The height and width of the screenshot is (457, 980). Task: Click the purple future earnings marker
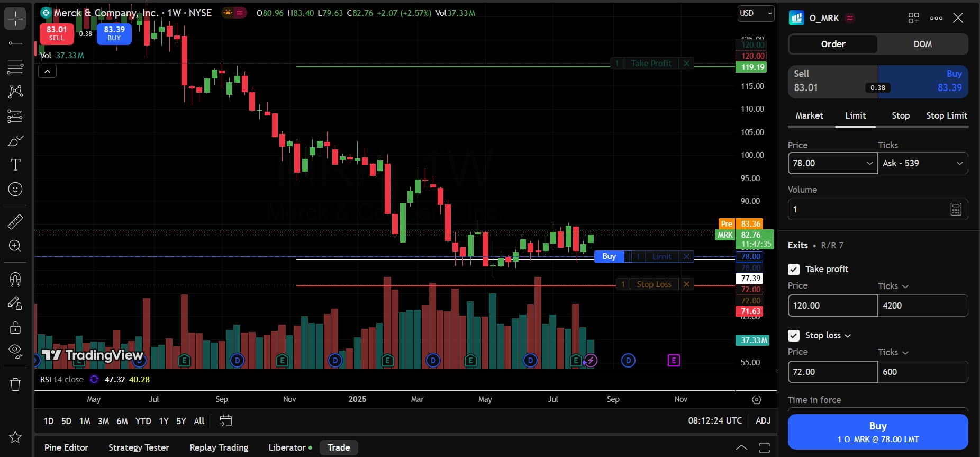(x=674, y=361)
